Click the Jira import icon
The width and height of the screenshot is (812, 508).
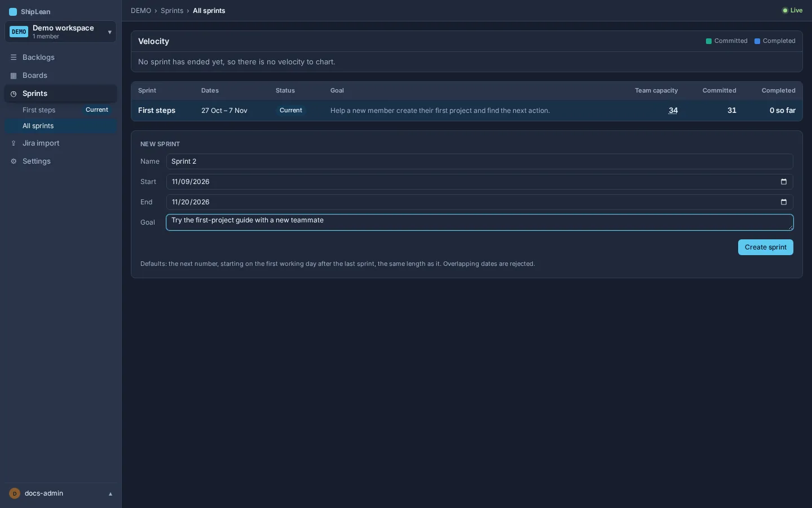click(14, 143)
